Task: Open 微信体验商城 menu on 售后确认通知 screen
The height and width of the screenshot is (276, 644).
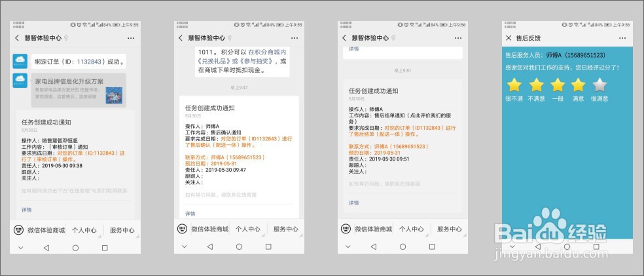Action: pyautogui.click(x=209, y=229)
